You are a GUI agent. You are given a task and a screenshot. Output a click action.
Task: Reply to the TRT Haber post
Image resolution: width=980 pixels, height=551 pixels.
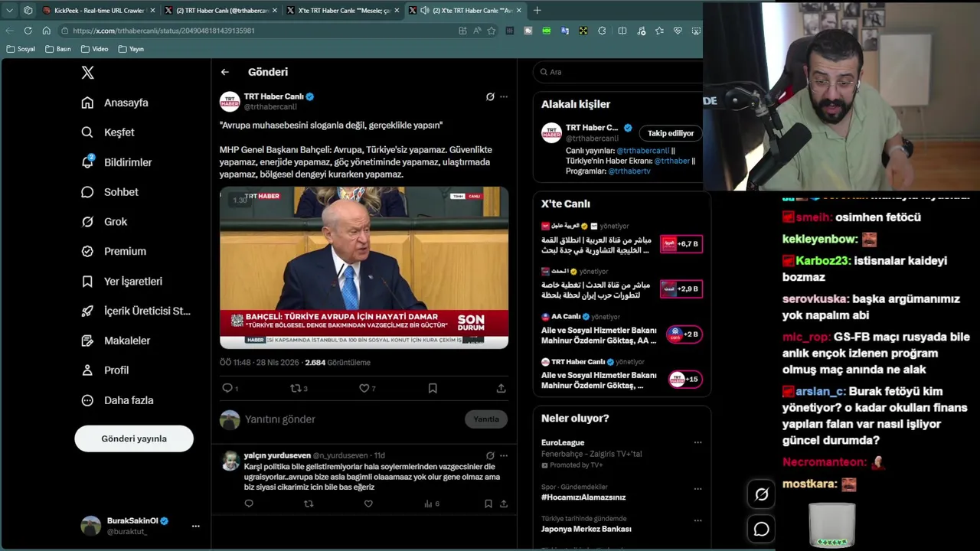[x=227, y=389]
